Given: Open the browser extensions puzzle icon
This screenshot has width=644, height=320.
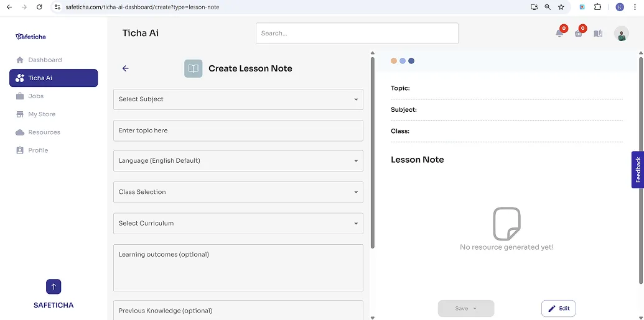Looking at the screenshot, I should pos(597,7).
